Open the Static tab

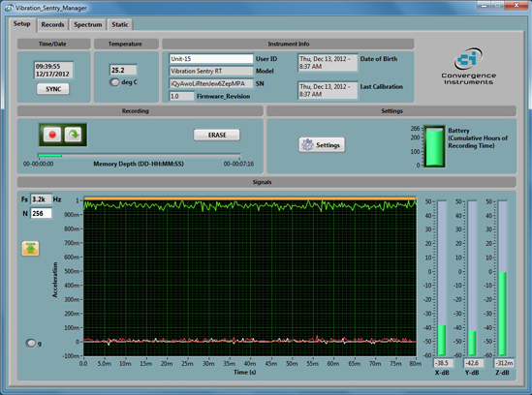(x=120, y=25)
